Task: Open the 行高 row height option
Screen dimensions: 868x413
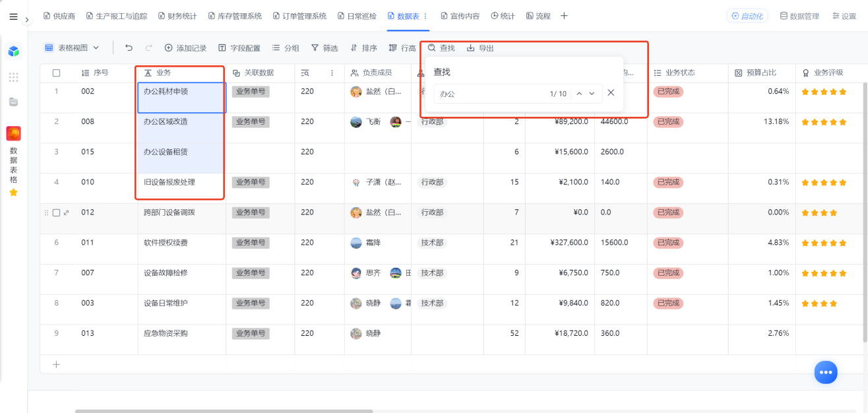Action: pos(402,48)
